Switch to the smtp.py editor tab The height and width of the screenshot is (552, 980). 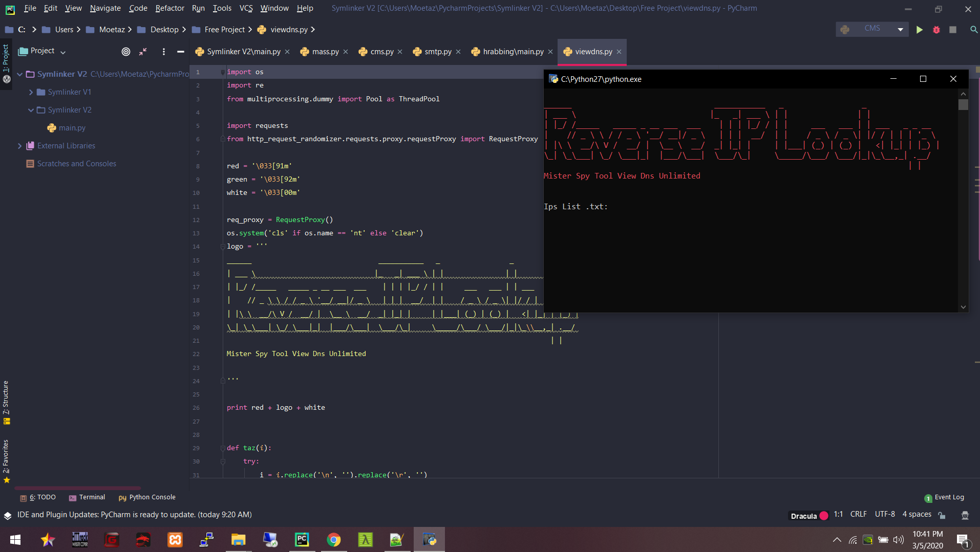437,52
